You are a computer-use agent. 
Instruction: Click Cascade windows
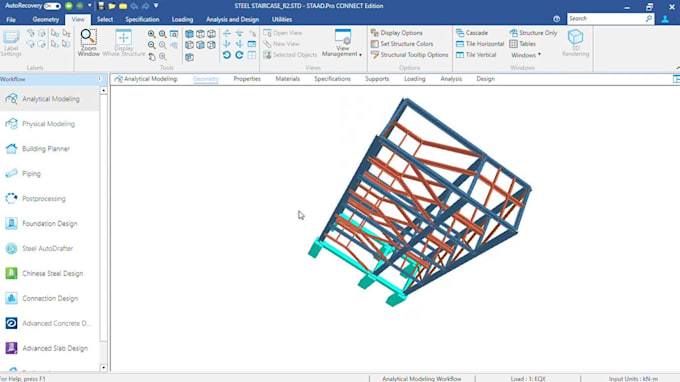(472, 33)
